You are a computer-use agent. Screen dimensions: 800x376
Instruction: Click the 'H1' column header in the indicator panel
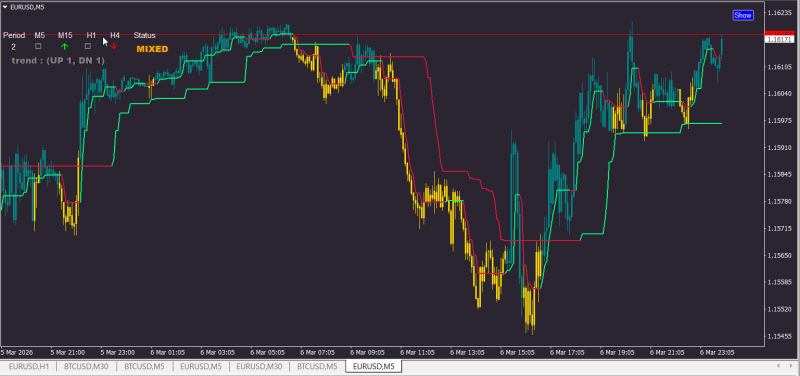pyautogui.click(x=91, y=35)
